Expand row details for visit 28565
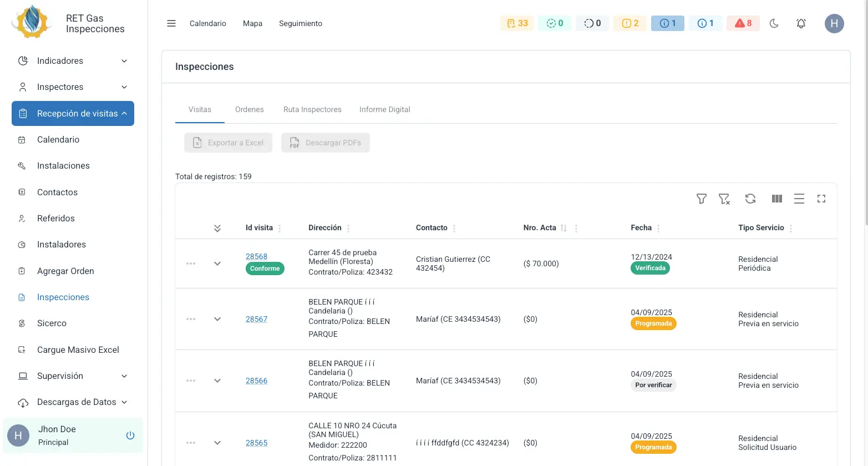 point(217,443)
